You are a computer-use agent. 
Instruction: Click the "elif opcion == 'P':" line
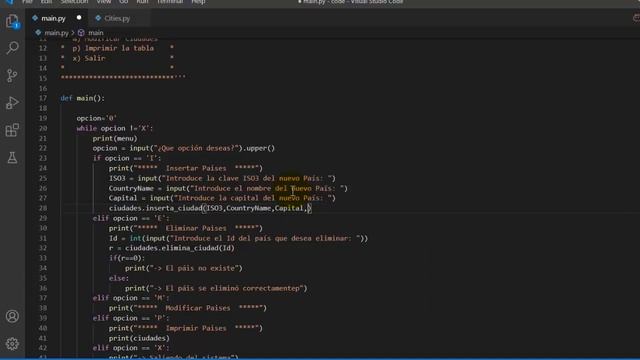coord(131,318)
